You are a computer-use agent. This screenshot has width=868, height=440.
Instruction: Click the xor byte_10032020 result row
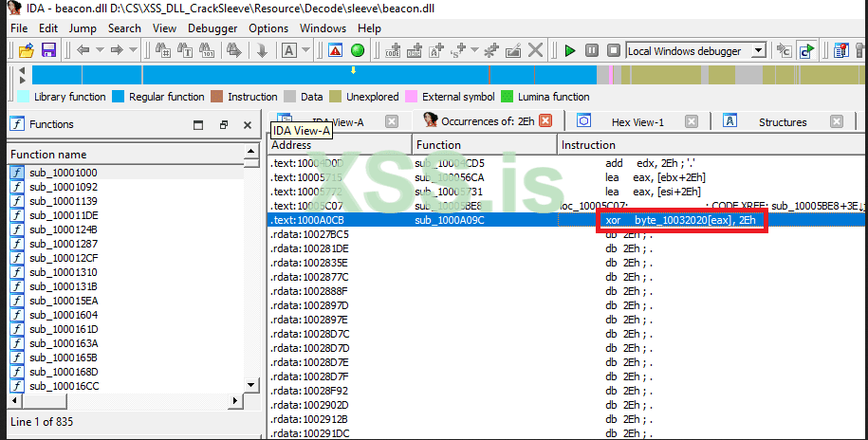567,220
